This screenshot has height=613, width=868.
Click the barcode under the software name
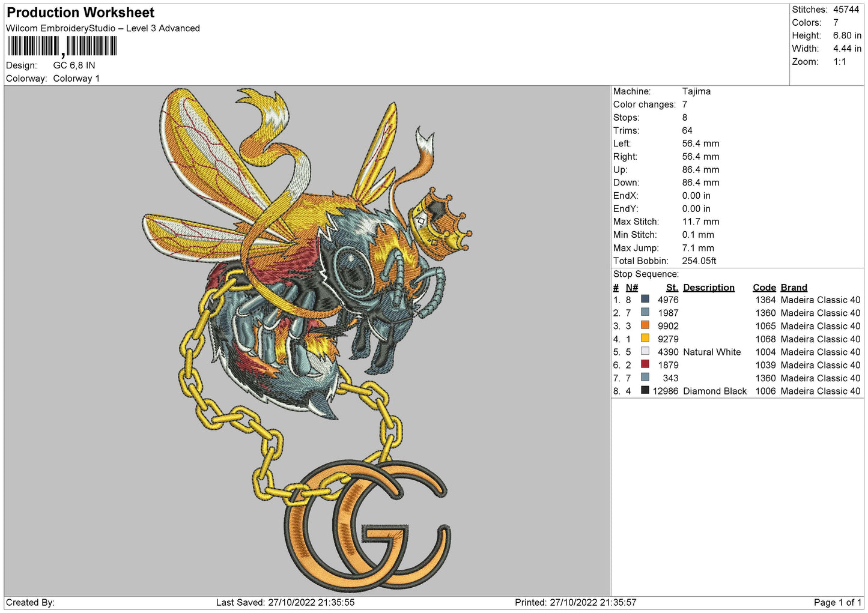click(62, 46)
